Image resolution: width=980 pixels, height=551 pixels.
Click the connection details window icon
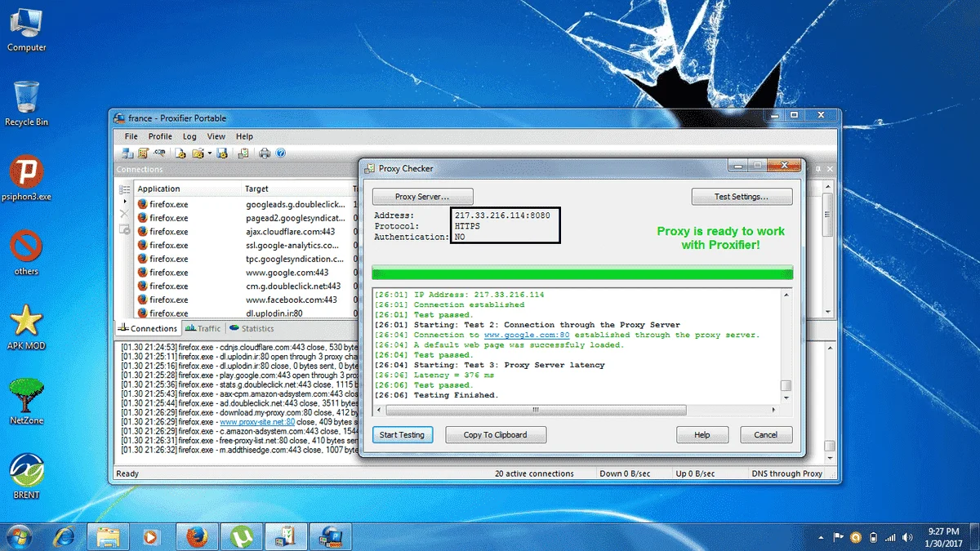coord(125,229)
